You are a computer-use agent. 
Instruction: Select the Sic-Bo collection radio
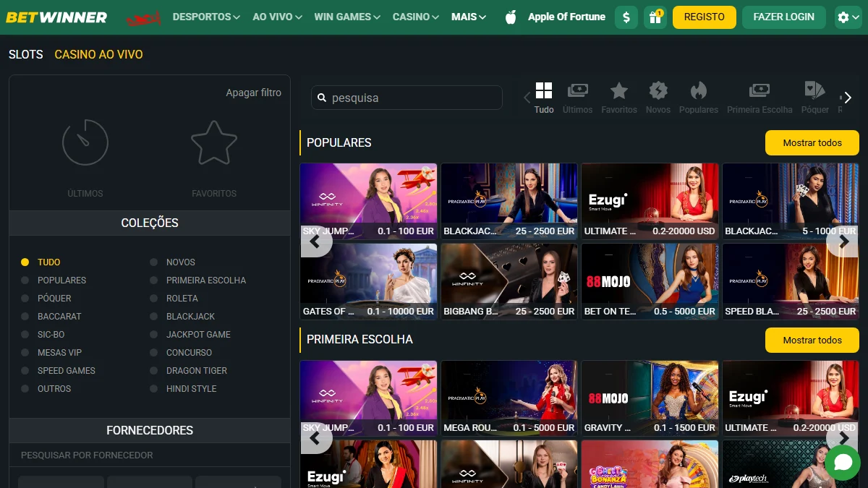pos(25,335)
